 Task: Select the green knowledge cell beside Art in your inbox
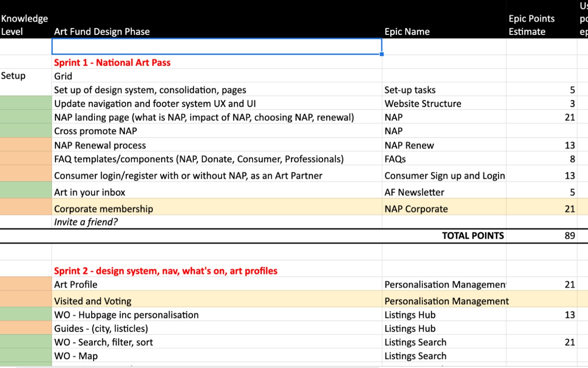[26, 190]
